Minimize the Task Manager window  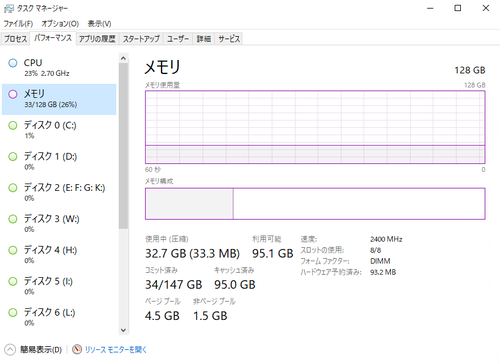click(430, 8)
